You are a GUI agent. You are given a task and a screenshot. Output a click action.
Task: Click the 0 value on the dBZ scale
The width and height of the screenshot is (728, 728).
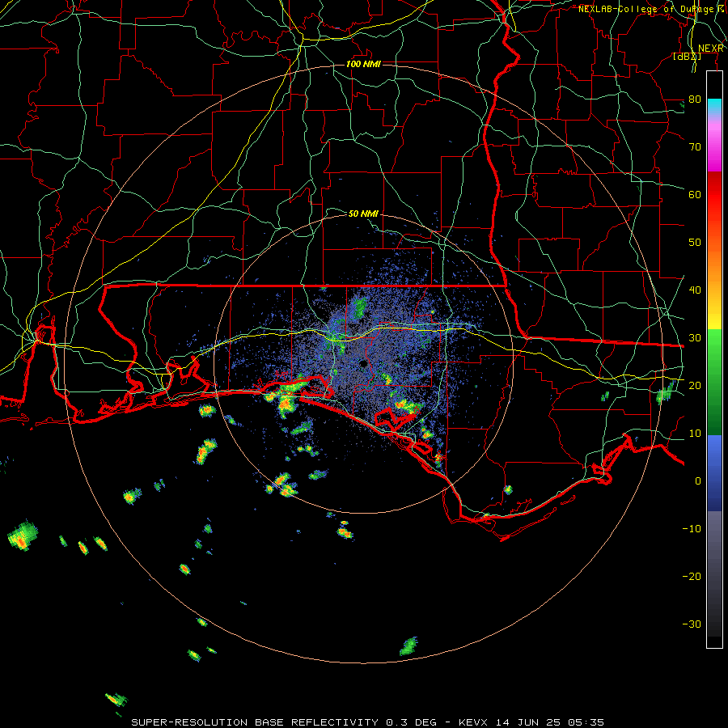(x=698, y=481)
